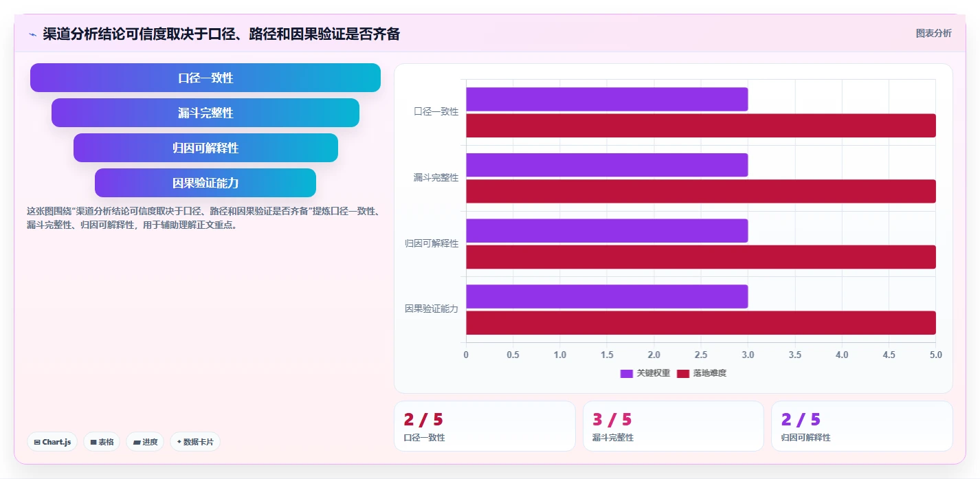Click the 表格 tag chip
Screen dimensions: 980x479
102,442
